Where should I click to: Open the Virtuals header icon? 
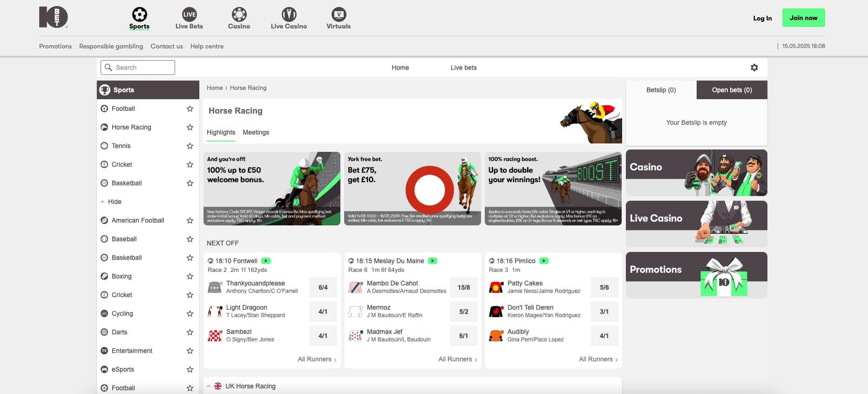tap(339, 14)
